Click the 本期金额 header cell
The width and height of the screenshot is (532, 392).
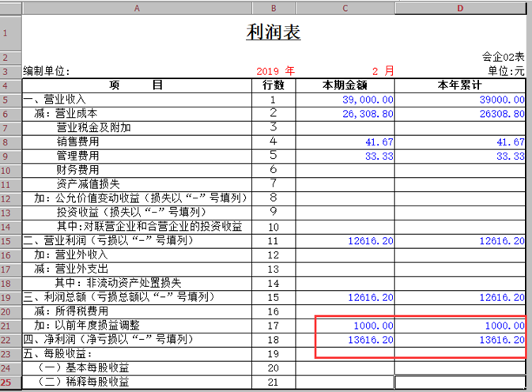tap(345, 85)
